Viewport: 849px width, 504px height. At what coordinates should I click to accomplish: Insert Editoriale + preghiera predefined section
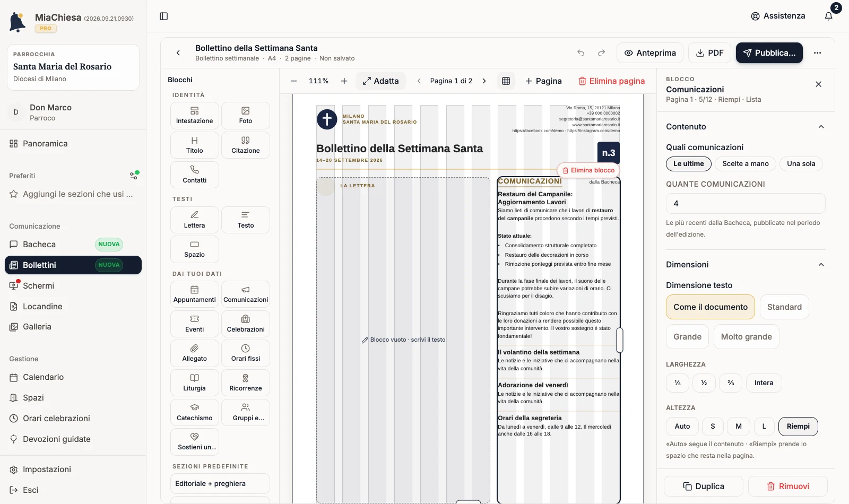click(x=220, y=484)
